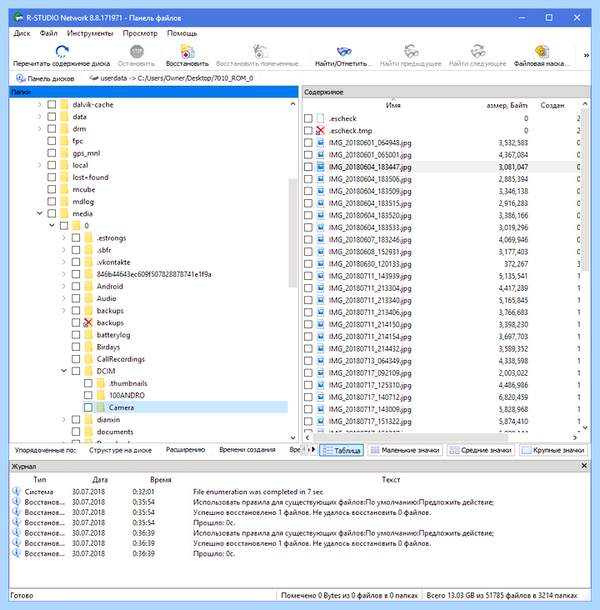
Task: Check the .thumbnails folder checkbox
Action: pos(88,383)
